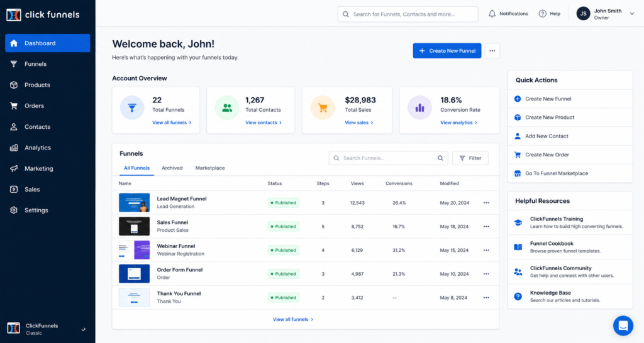Click the Settings gear icon
The image size is (644, 343).
(14, 210)
